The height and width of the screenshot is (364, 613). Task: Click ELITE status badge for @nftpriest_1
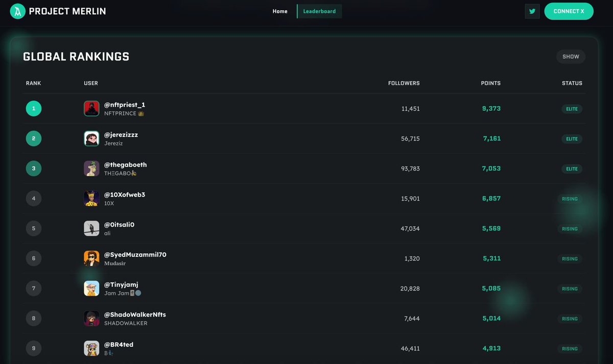tap(572, 109)
